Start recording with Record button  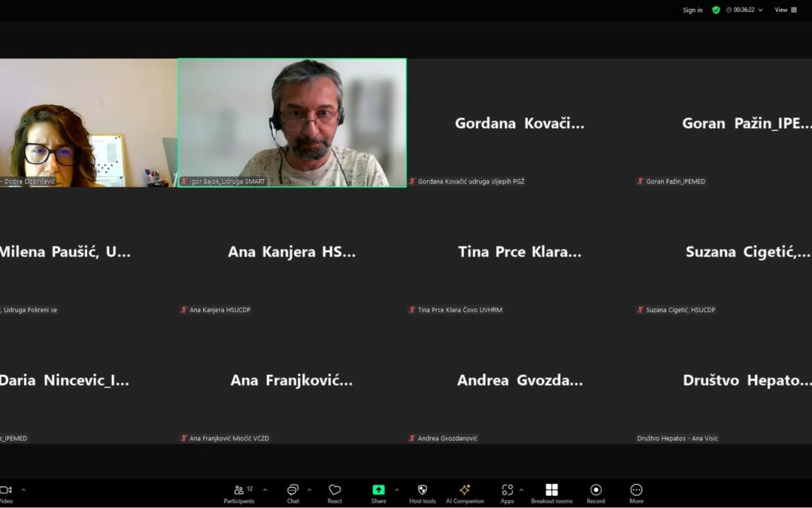(595, 494)
